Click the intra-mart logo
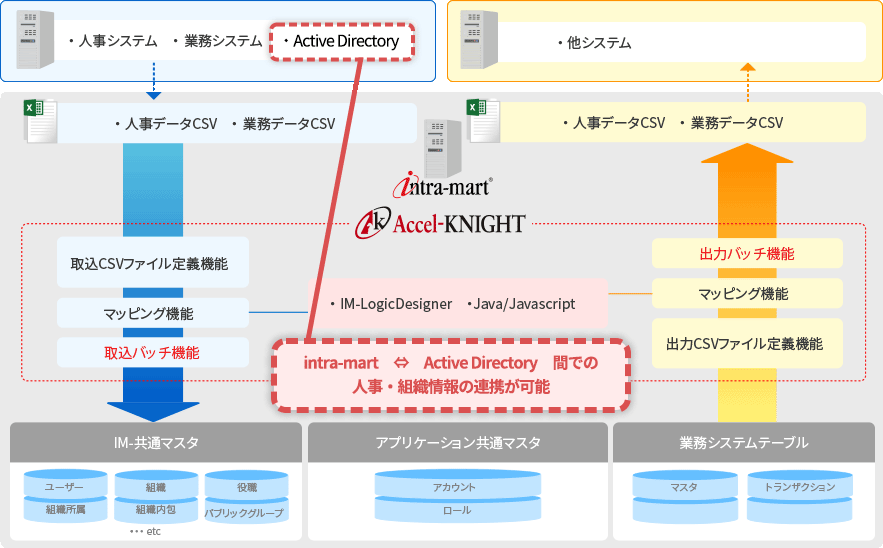883x548 pixels. tap(443, 186)
